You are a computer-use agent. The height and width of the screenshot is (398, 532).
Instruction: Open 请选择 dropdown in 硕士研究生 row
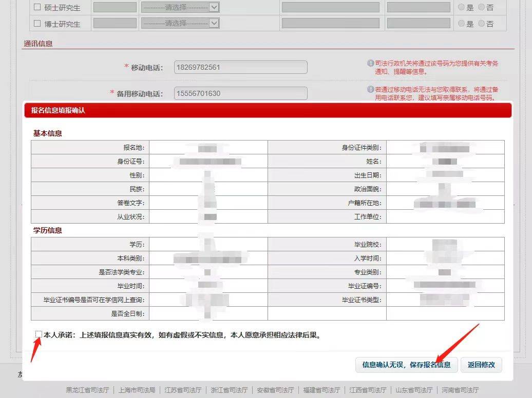point(180,7)
